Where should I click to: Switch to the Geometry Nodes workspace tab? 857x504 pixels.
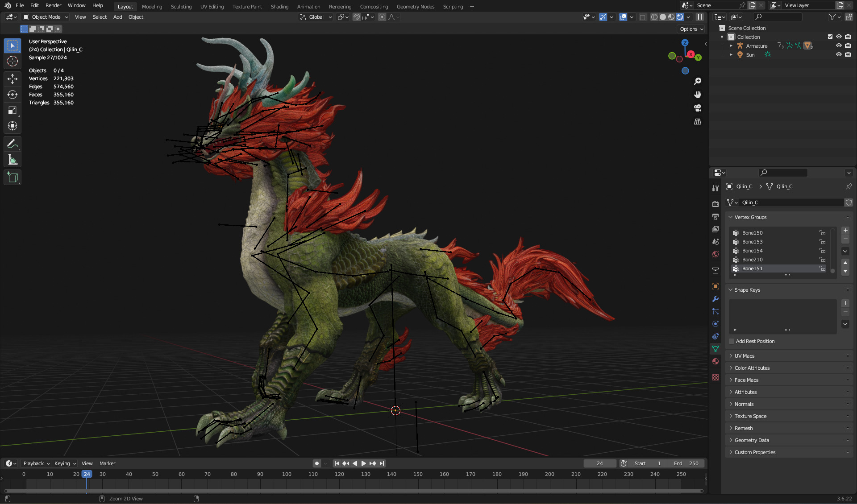click(x=415, y=7)
